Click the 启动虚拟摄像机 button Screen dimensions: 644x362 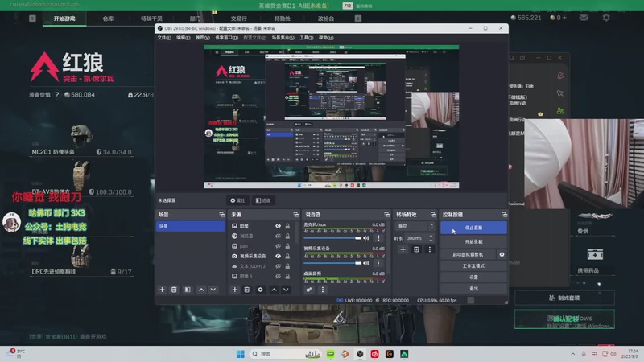468,254
